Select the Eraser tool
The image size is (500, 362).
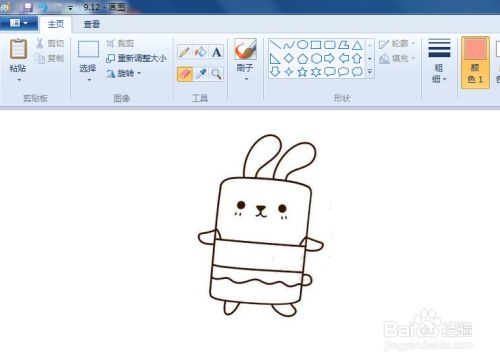coord(185,74)
